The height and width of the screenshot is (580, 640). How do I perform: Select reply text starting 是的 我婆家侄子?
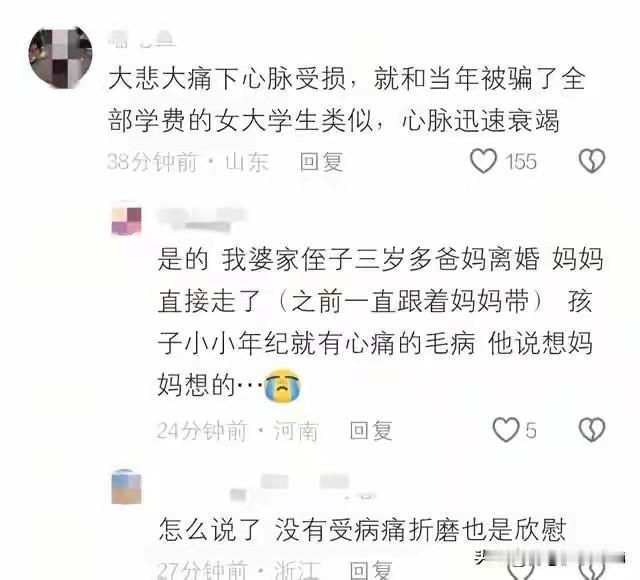tap(380, 322)
